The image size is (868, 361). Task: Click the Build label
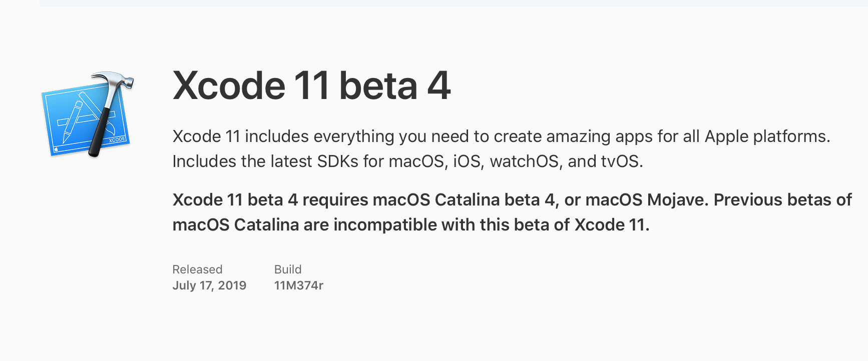(288, 269)
